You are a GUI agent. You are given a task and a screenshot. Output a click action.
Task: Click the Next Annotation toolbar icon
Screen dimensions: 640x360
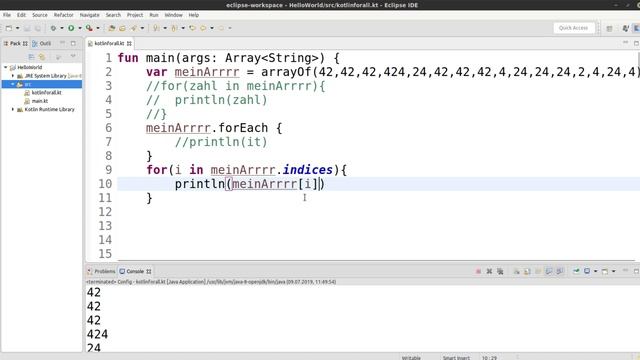tap(156, 28)
